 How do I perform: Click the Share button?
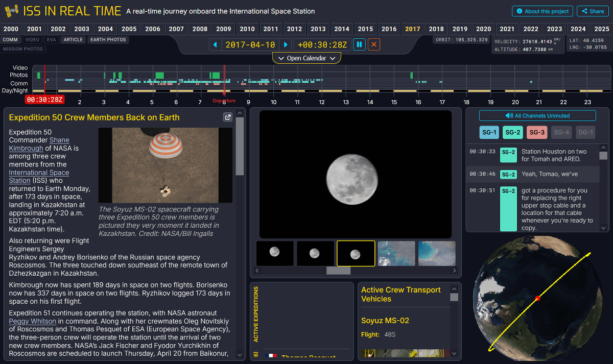[x=593, y=11]
